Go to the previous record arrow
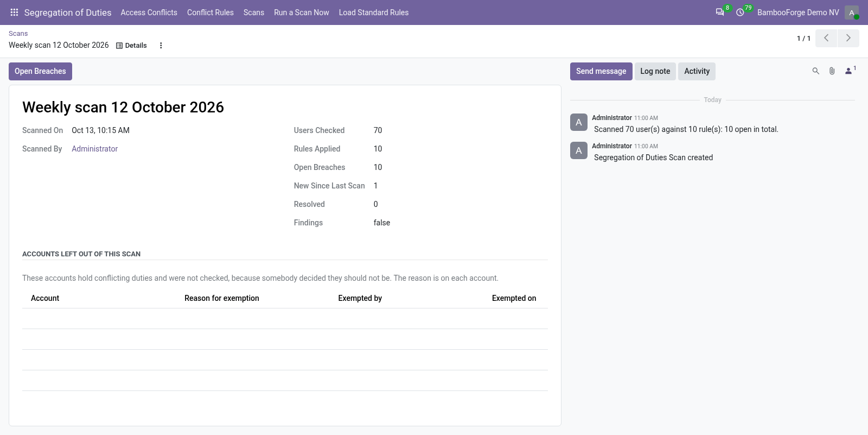 pyautogui.click(x=826, y=38)
